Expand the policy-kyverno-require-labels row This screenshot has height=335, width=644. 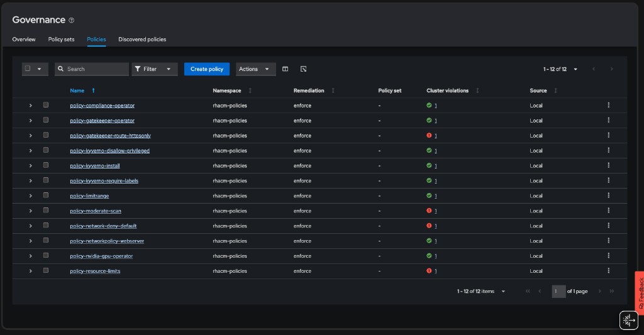(30, 180)
